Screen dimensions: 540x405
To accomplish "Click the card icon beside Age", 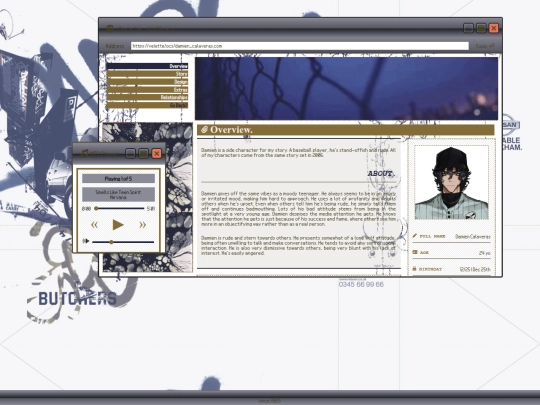I will (x=415, y=252).
